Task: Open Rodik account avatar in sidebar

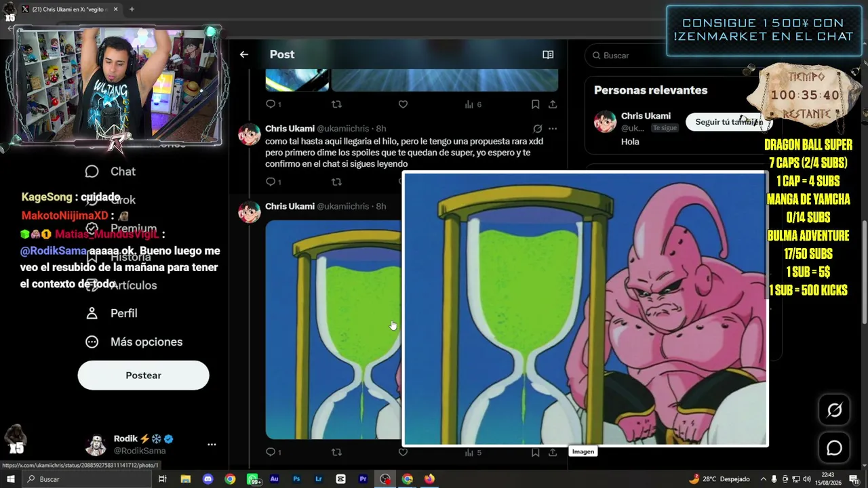Action: coord(96,445)
